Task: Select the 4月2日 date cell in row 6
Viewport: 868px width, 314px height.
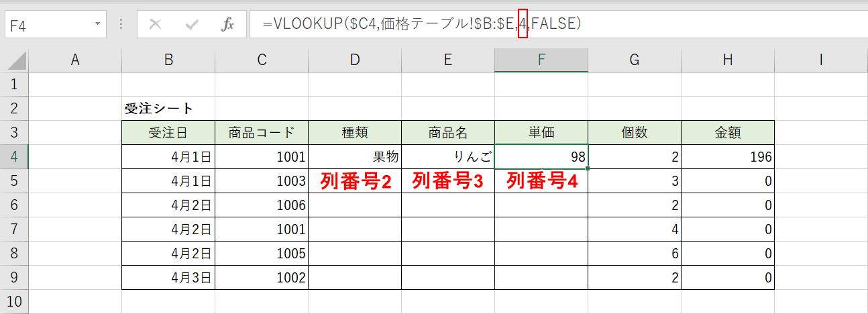Action: [x=168, y=205]
